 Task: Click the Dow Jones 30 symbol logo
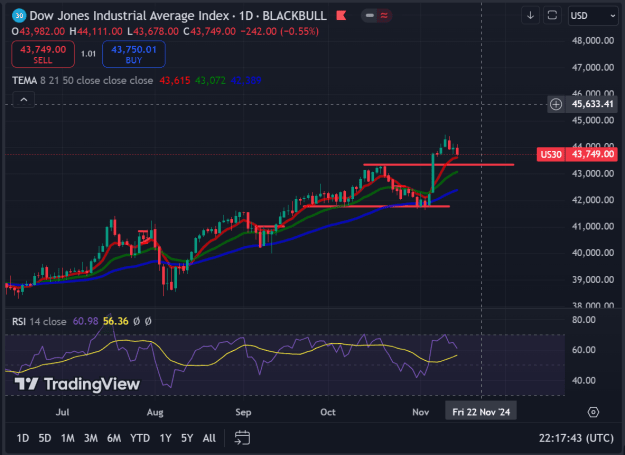coord(19,16)
